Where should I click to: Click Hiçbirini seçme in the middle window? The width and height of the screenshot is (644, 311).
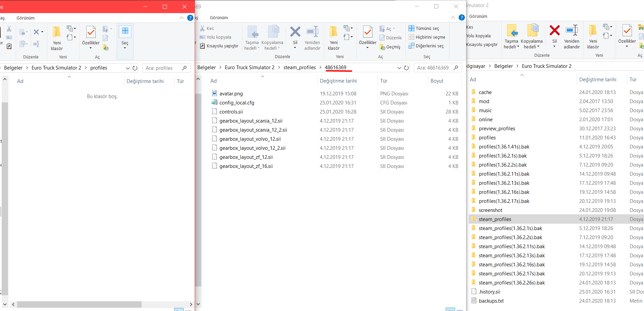pos(427,37)
